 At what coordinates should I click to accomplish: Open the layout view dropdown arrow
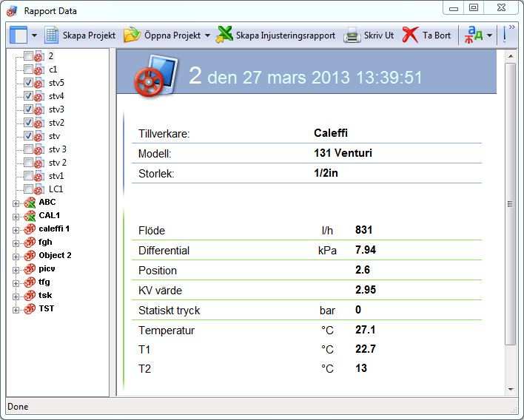pos(34,35)
